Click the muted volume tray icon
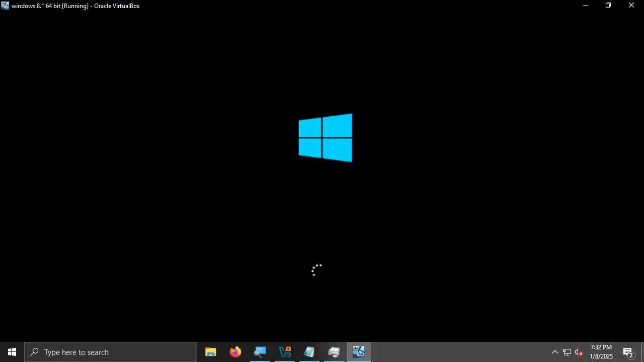Screen dimensions: 644x362 [x=579, y=352]
